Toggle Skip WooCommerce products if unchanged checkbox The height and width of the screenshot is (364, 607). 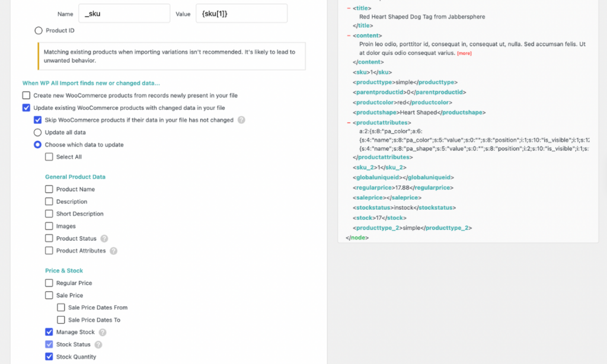point(37,120)
